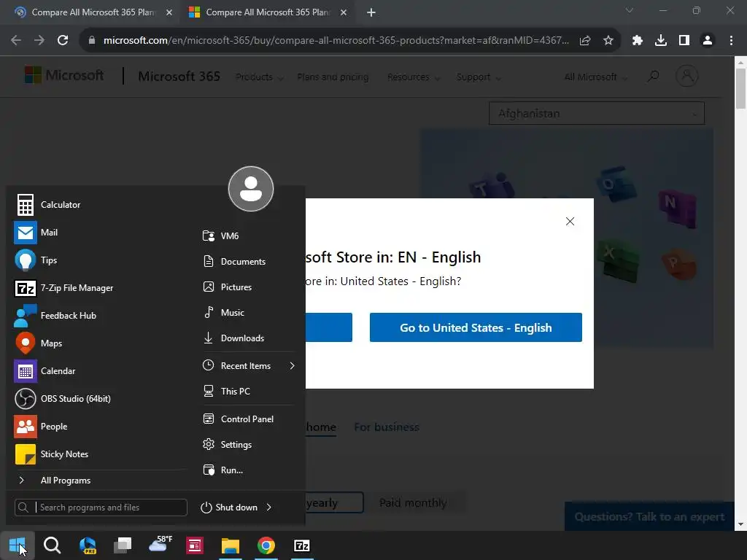Image resolution: width=747 pixels, height=560 pixels.
Task: Click the user account picture
Action: click(x=251, y=189)
